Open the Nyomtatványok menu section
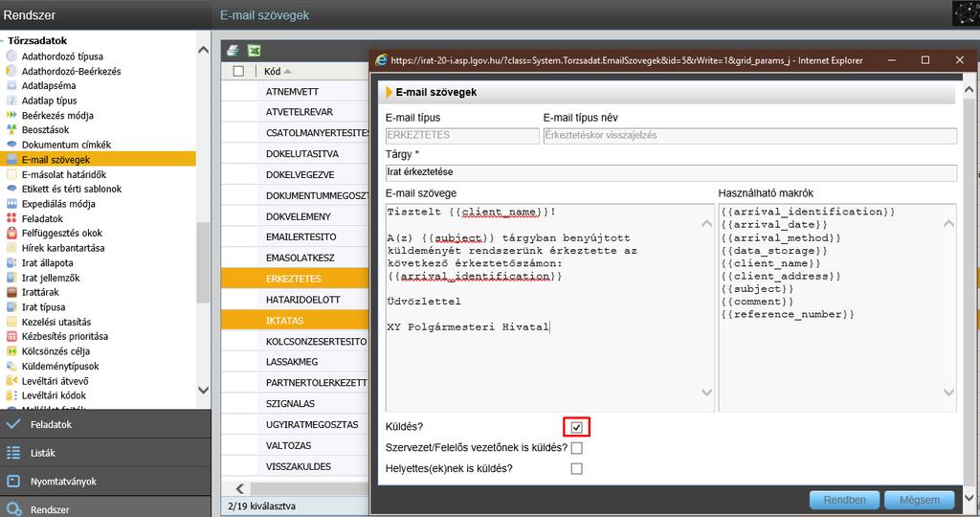The height and width of the screenshot is (517, 980). [105, 482]
